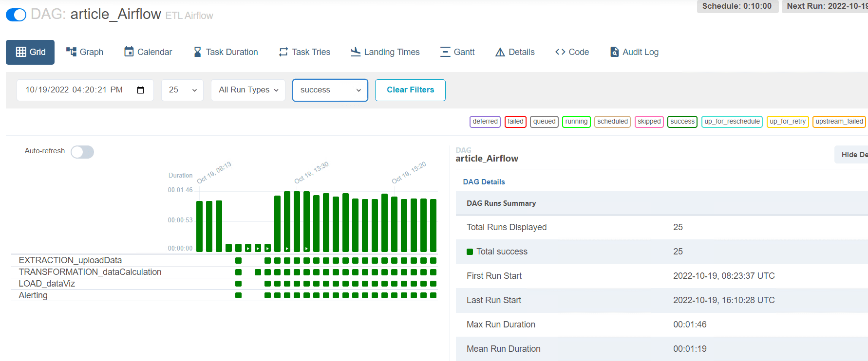Open the Gantt chart icon
This screenshot has width=868, height=361.
[x=445, y=52]
